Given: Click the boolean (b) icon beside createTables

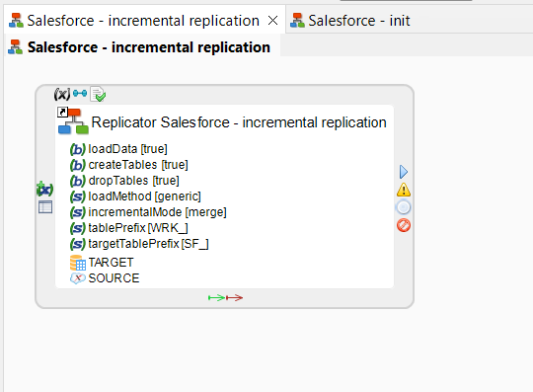Looking at the screenshot, I should pos(78,165).
